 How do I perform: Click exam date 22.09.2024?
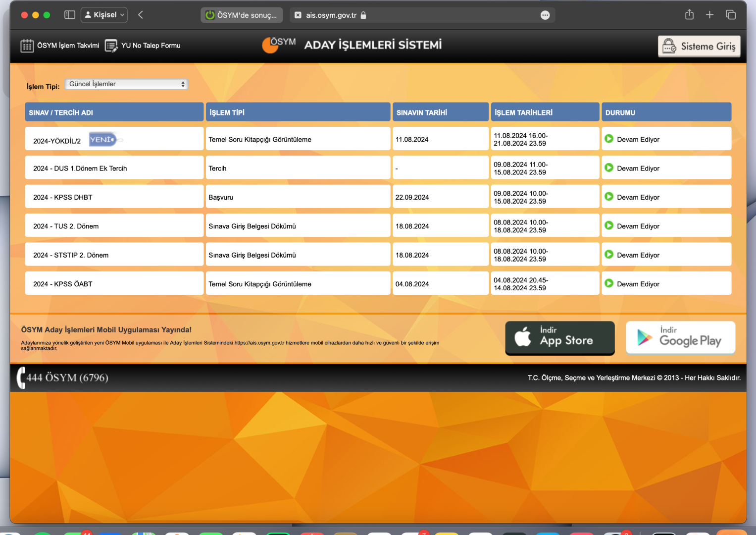coord(412,197)
